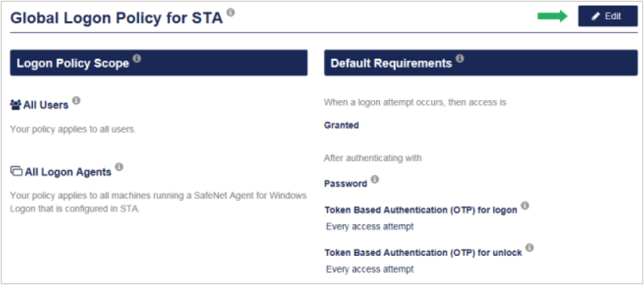Screen dimensions: 644x285
Task: Click Token Based Authentication (OTP) for logon label
Action: pyautogui.click(x=421, y=210)
